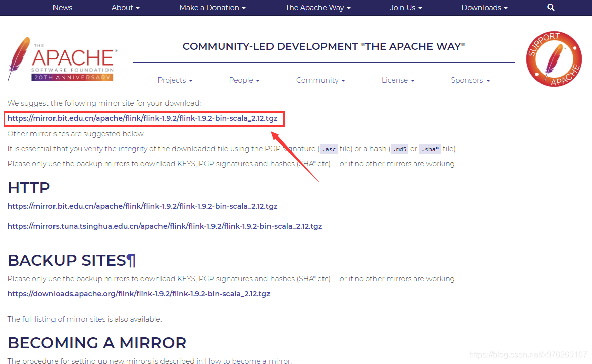Screen dimensions: 592x364
Task: Open the License dropdown
Action: (398, 80)
